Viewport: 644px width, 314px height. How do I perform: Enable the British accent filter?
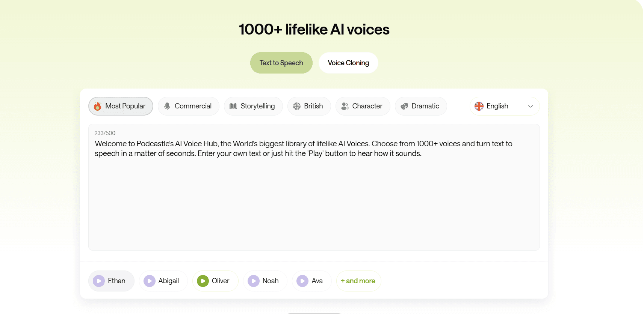[309, 106]
